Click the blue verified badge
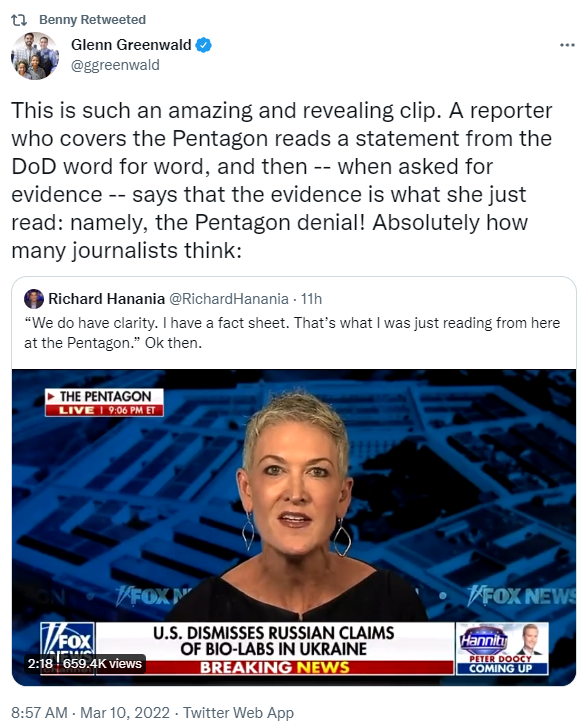587x723 pixels. pyautogui.click(x=203, y=45)
